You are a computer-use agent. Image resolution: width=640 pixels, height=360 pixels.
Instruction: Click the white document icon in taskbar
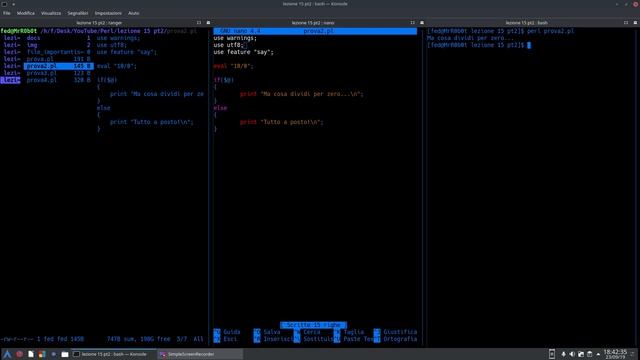tap(31, 354)
